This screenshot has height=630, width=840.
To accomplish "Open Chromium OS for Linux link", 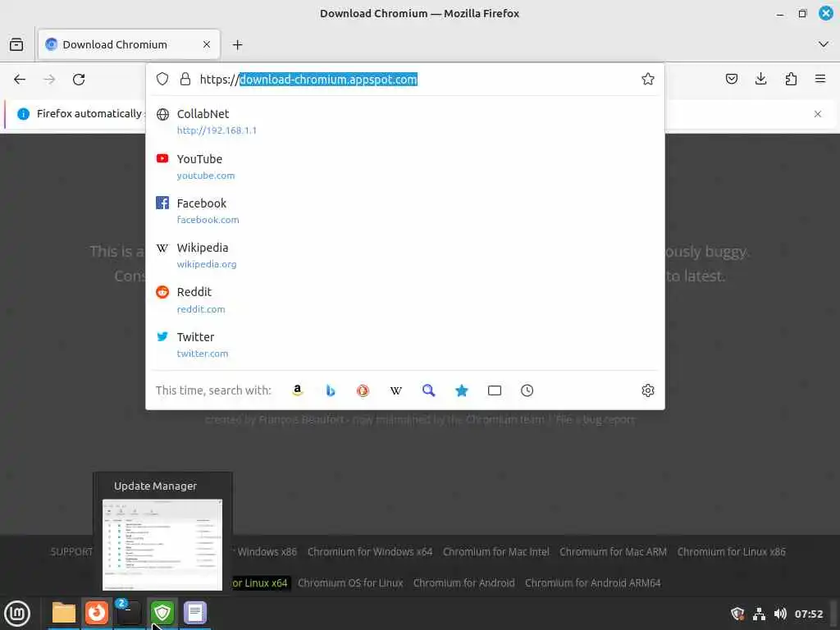I will click(x=350, y=583).
